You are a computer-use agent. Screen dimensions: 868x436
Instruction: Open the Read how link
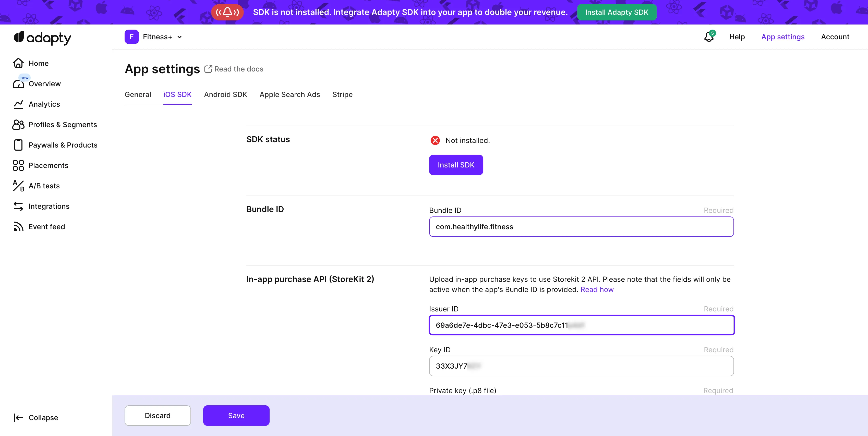597,289
